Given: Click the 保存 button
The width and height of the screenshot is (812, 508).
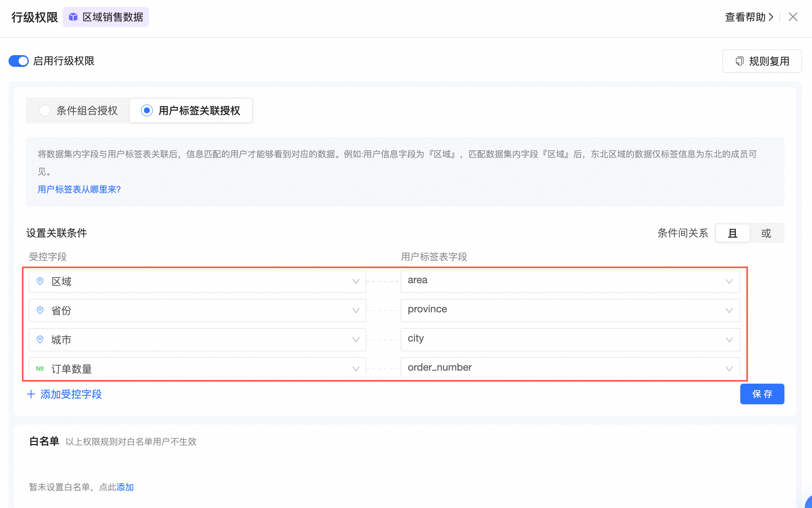Looking at the screenshot, I should pyautogui.click(x=762, y=394).
